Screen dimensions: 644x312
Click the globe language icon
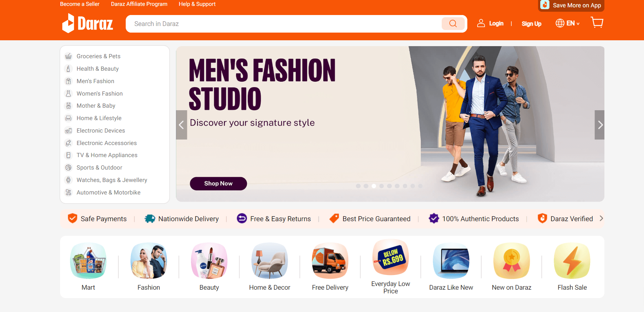pyautogui.click(x=560, y=23)
